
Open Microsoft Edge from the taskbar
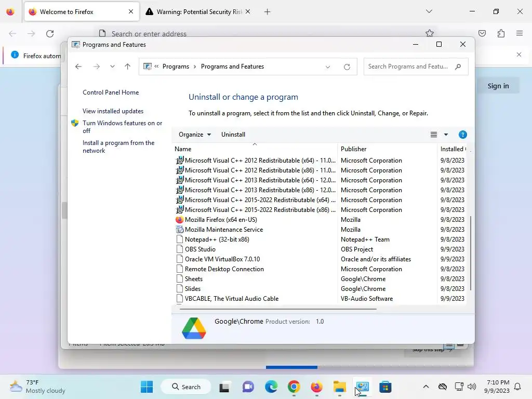(x=271, y=387)
